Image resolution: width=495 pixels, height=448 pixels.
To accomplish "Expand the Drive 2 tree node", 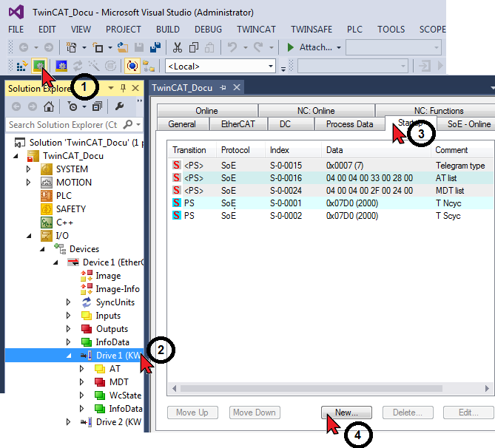I will [68, 422].
